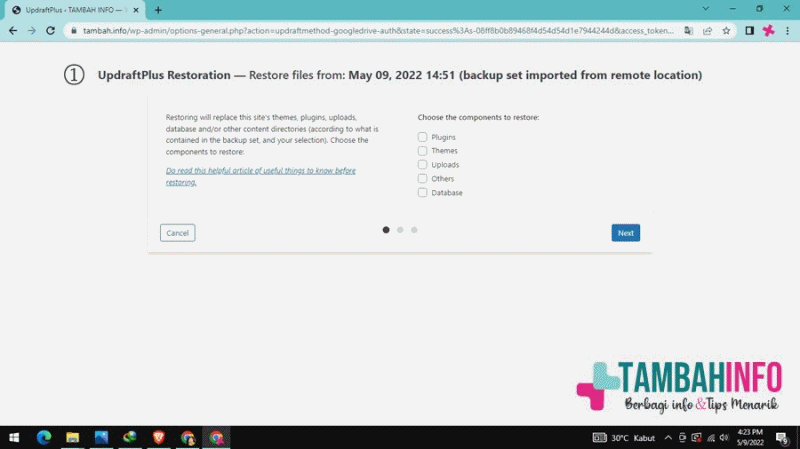Cancel the restoration

[178, 233]
